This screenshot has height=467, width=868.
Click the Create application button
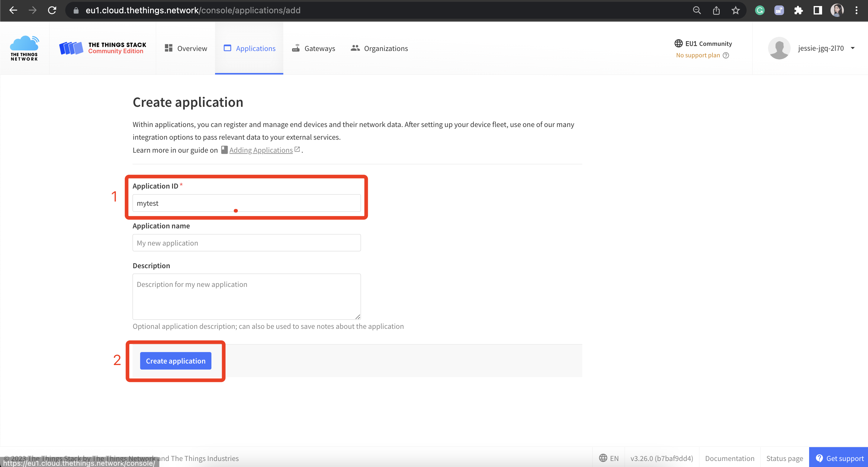[x=175, y=361]
